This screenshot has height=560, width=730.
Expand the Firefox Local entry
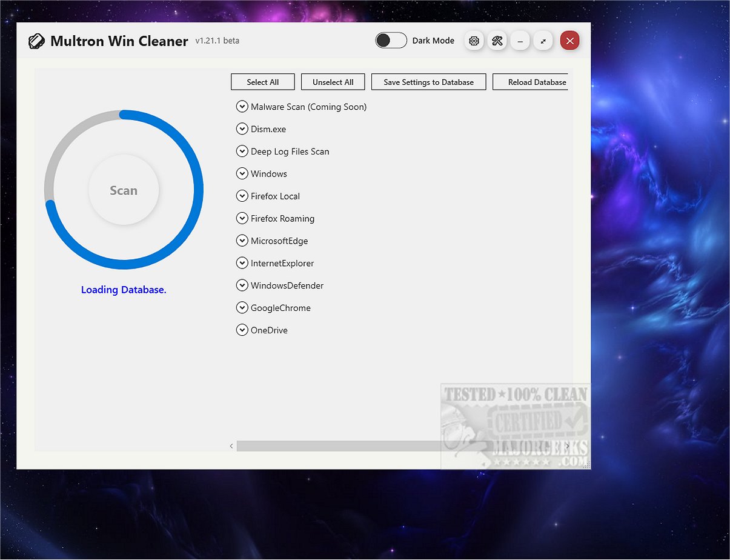[x=242, y=196]
